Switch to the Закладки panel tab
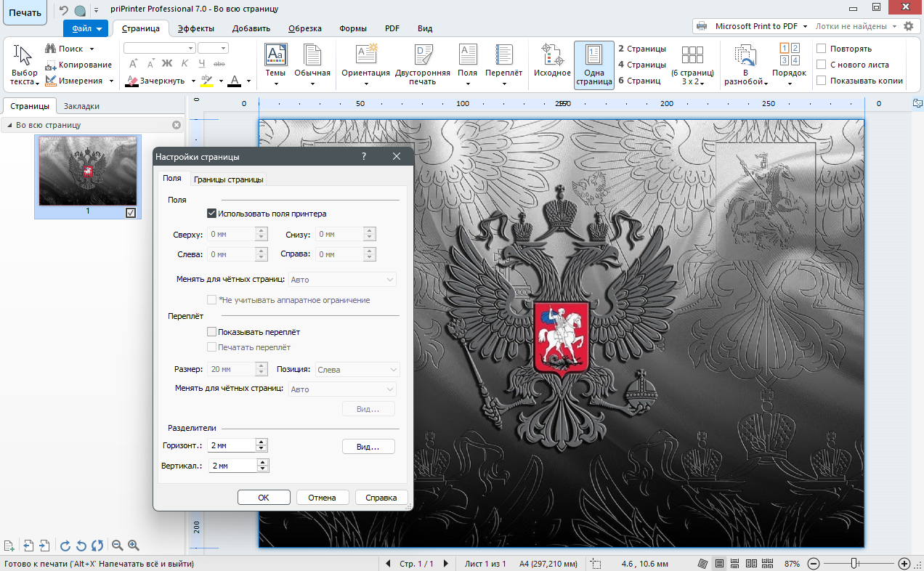Viewport: 924px width, 571px height. point(81,106)
